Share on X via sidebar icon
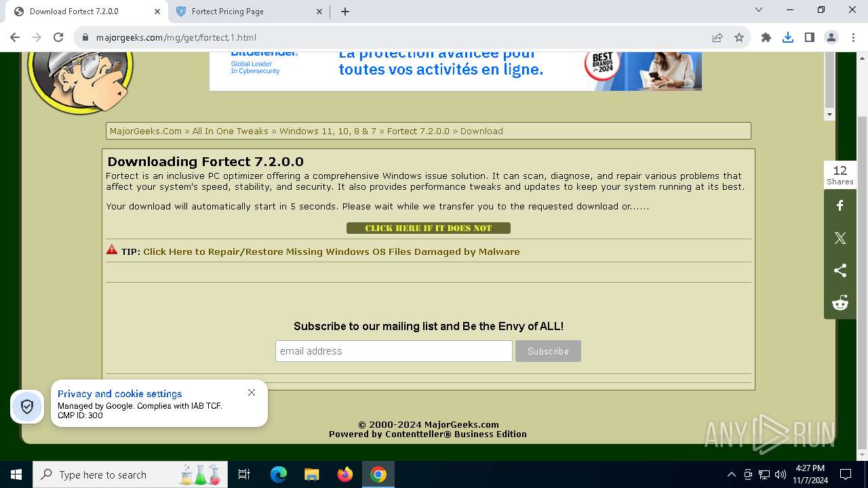This screenshot has width=868, height=488. coord(840,238)
